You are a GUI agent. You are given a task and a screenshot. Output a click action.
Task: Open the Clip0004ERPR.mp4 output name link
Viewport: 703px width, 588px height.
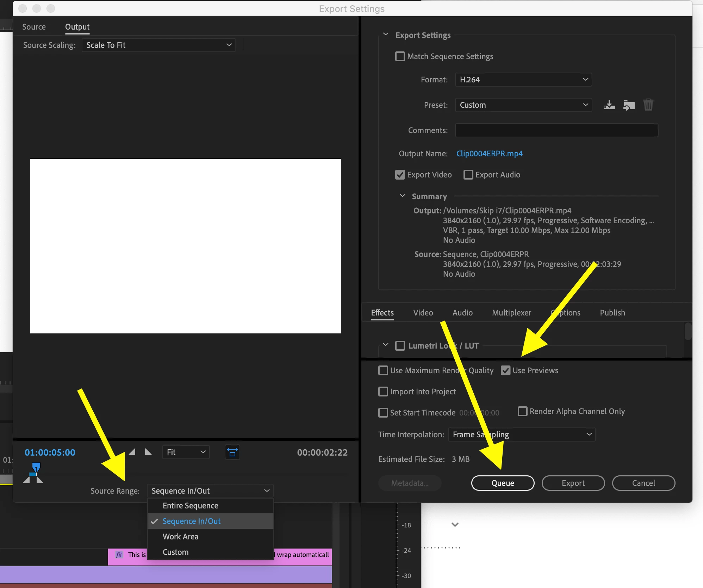coord(489,154)
